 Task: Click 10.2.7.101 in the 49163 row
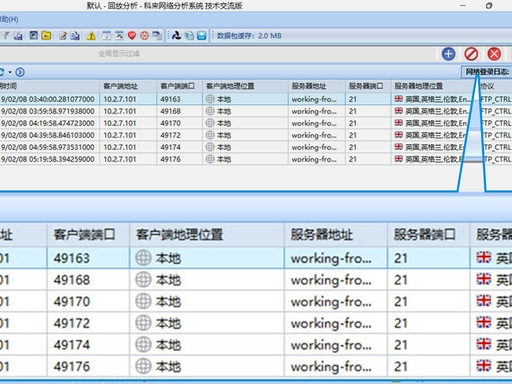[x=120, y=99]
